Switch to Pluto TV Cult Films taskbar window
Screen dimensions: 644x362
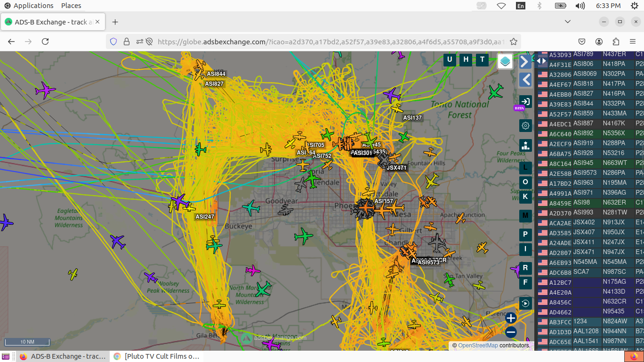point(157,356)
